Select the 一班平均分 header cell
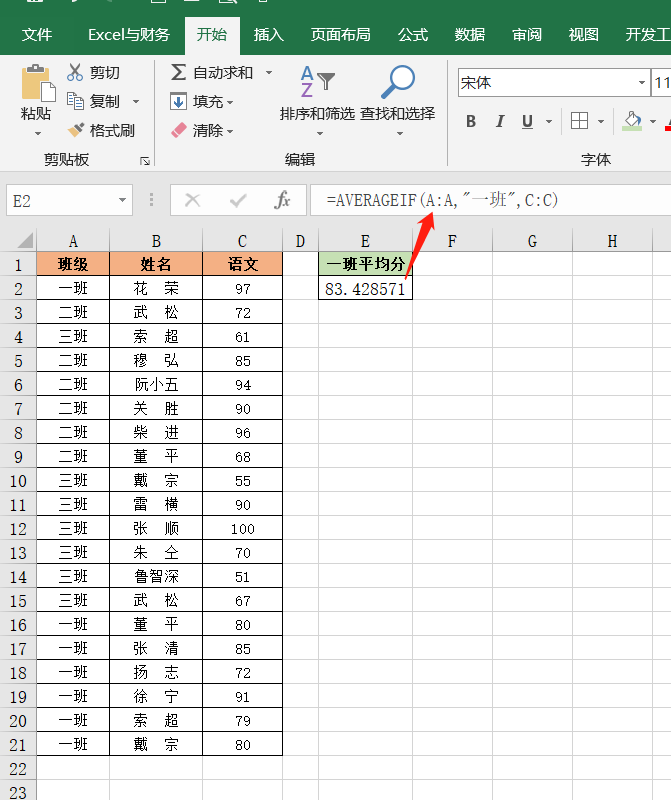Viewport: 671px width, 800px height. click(365, 264)
